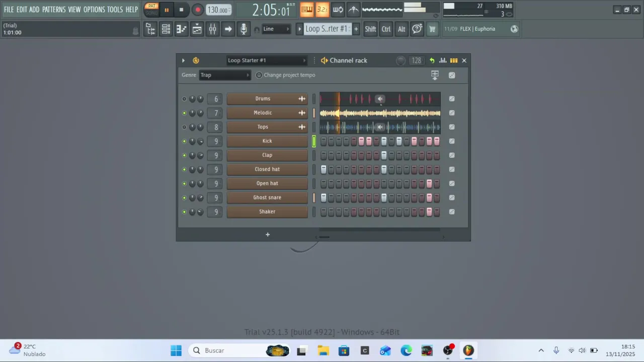This screenshot has height=362, width=644.
Task: Open the help question-mark icon
Action: 417,29
